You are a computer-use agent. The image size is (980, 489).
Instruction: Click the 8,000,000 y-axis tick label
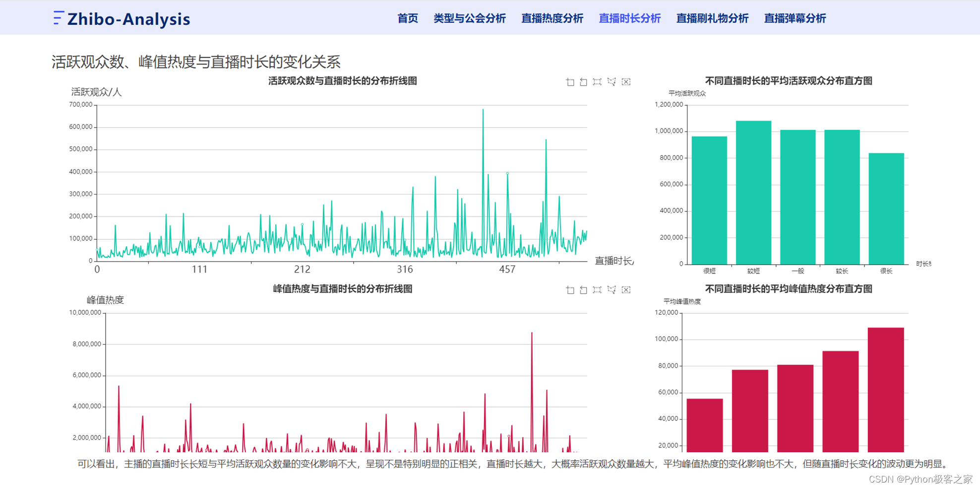(87, 344)
